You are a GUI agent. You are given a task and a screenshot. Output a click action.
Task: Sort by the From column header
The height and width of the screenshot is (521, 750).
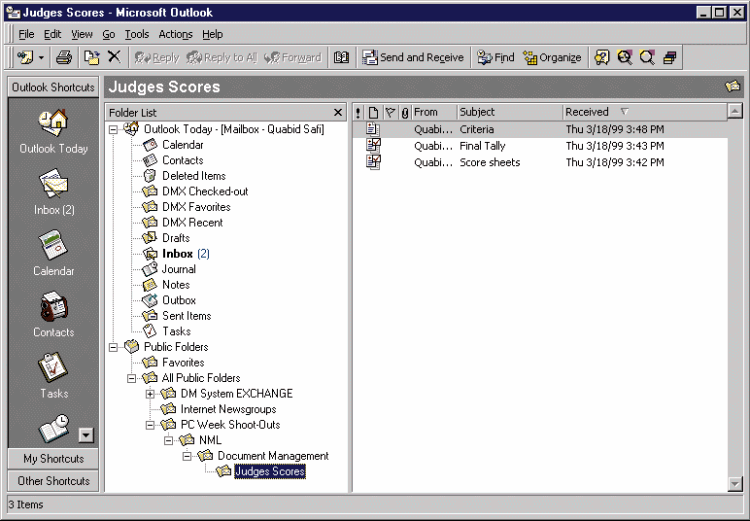click(434, 112)
